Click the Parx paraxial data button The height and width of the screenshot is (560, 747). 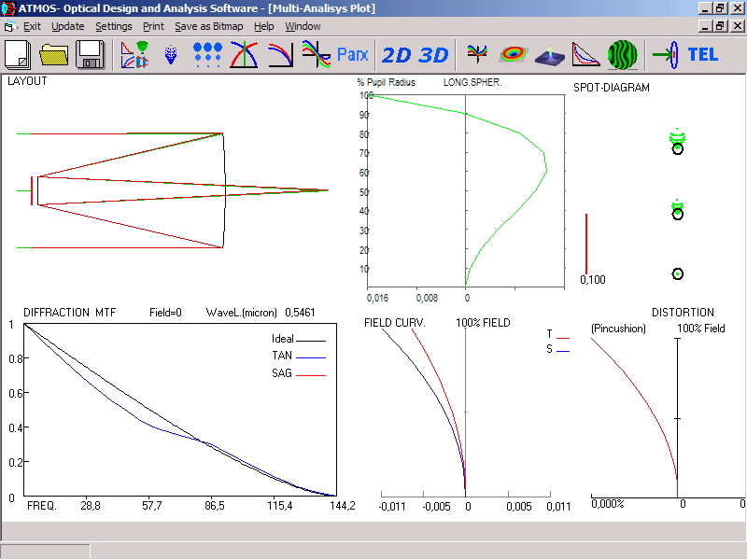pyautogui.click(x=353, y=54)
